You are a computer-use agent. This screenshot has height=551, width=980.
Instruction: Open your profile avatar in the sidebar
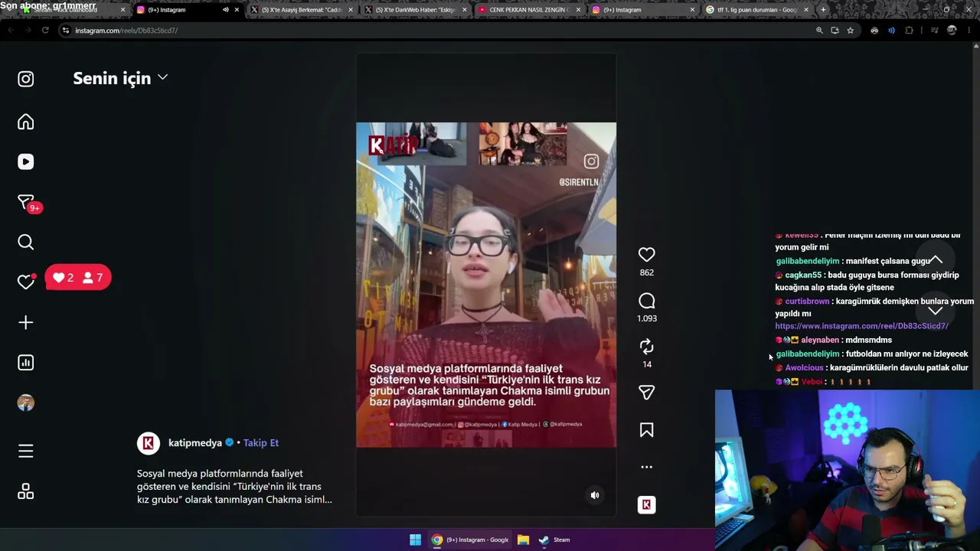[x=26, y=403]
